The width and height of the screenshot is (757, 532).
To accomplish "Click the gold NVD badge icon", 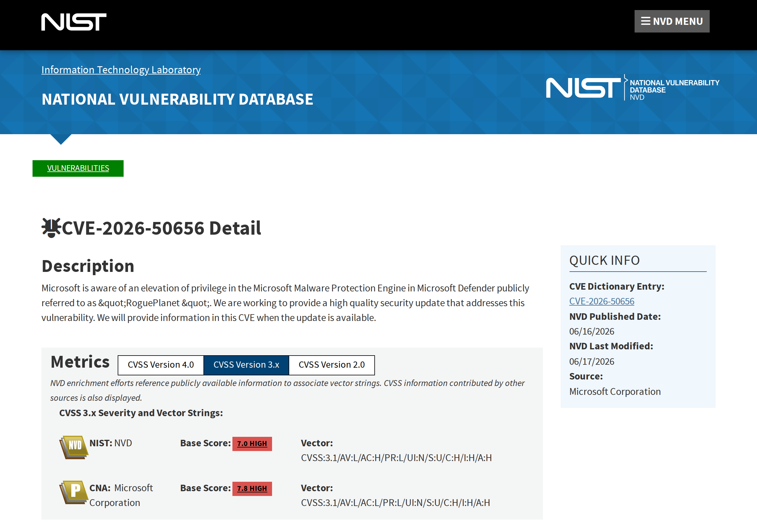I will (x=74, y=447).
